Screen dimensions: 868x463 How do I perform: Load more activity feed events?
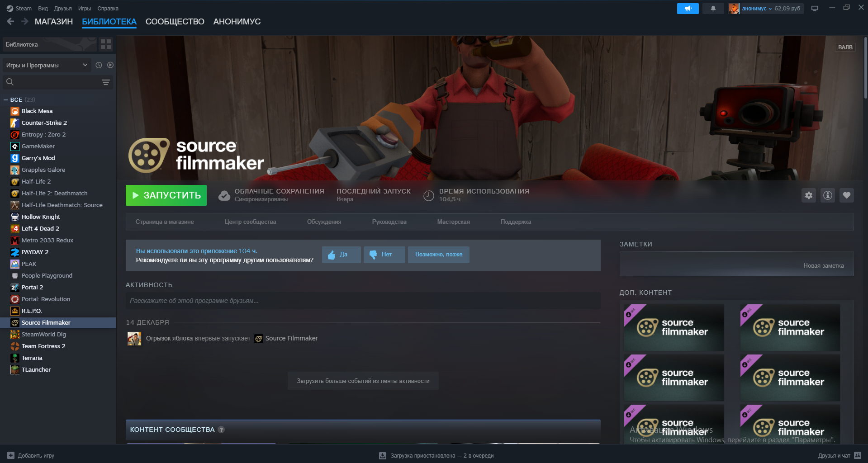(363, 381)
